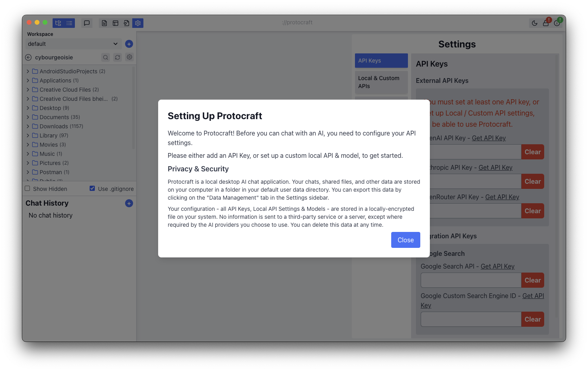588x371 pixels.
Task: Enable the Show Hidden checkbox
Action: [27, 188]
